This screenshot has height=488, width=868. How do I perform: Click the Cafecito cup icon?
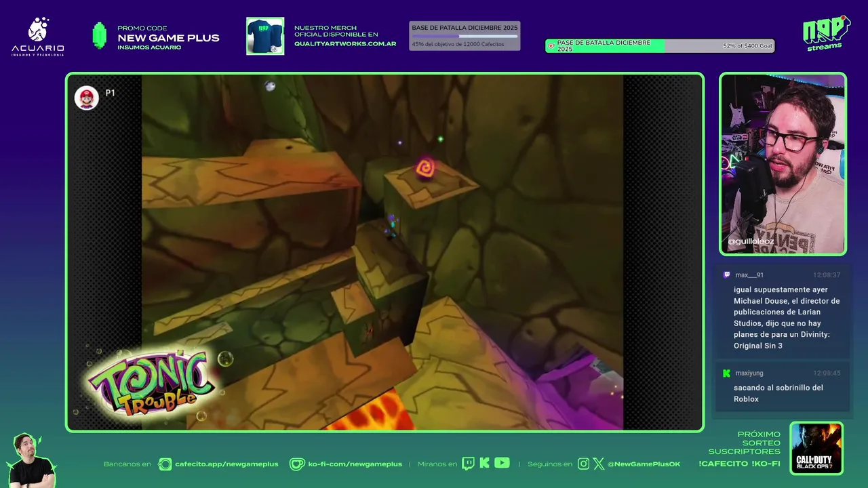[x=165, y=464]
